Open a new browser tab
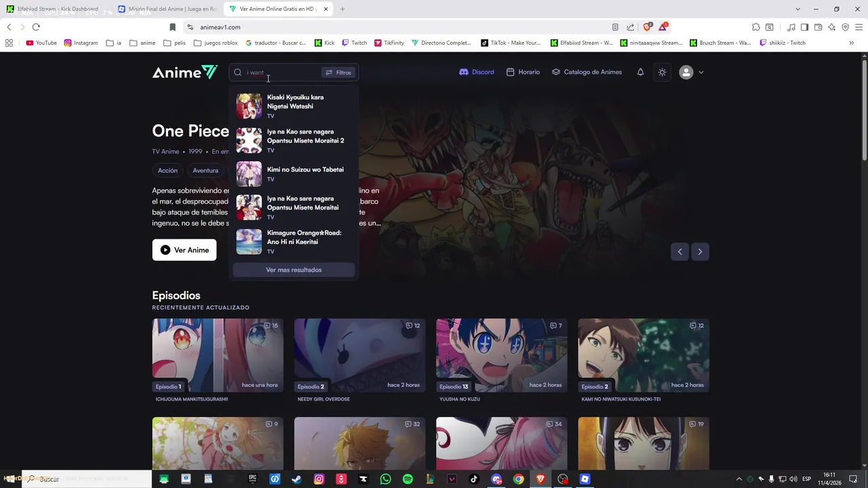 coord(342,9)
